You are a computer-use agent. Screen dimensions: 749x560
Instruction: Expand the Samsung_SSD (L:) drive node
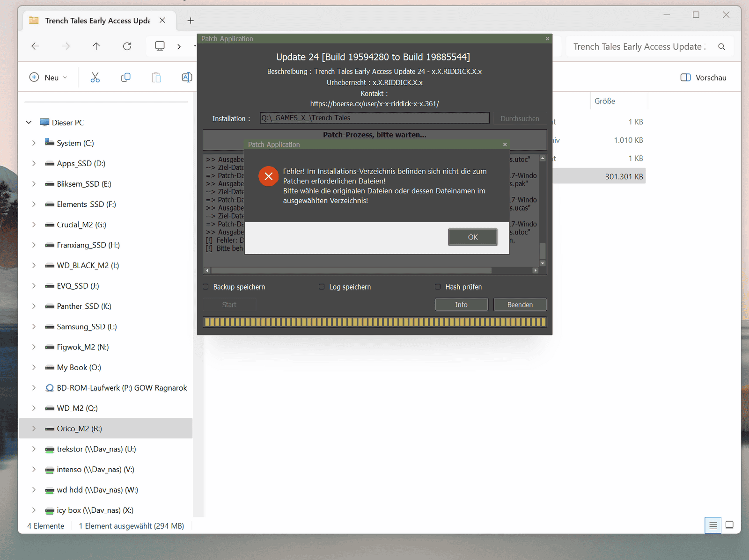(x=34, y=327)
